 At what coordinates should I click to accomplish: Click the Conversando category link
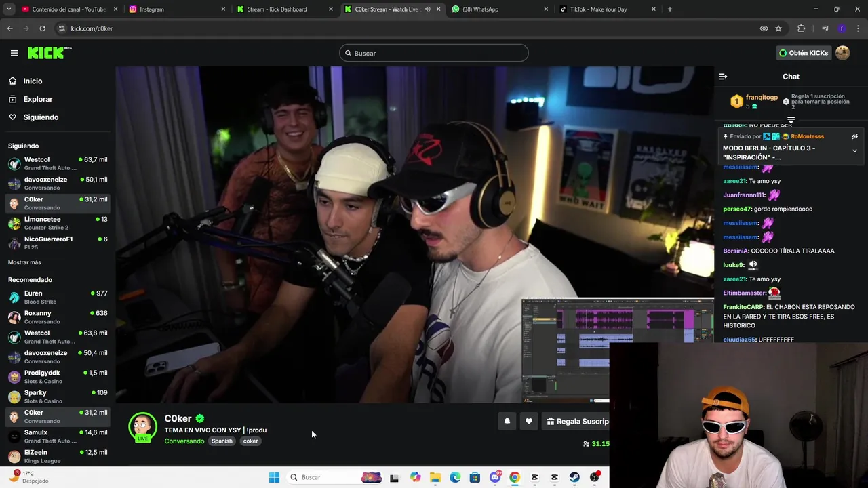tap(184, 441)
